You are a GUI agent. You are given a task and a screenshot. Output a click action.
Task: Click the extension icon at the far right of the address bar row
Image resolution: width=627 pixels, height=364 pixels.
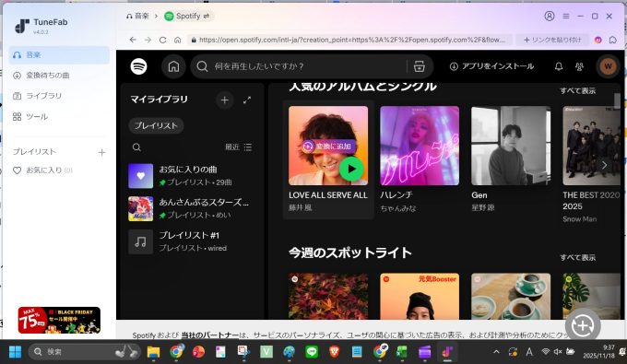612,40
